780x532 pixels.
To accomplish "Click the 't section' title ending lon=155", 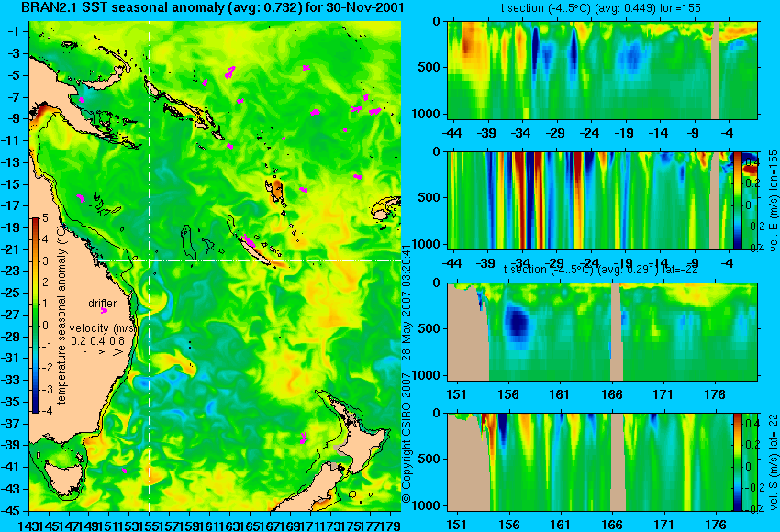I will click(601, 8).
